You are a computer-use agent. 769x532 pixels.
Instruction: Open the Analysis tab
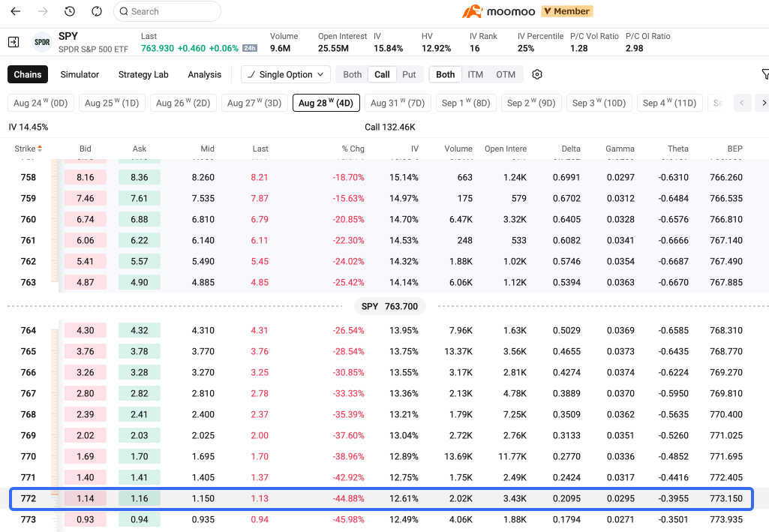205,74
